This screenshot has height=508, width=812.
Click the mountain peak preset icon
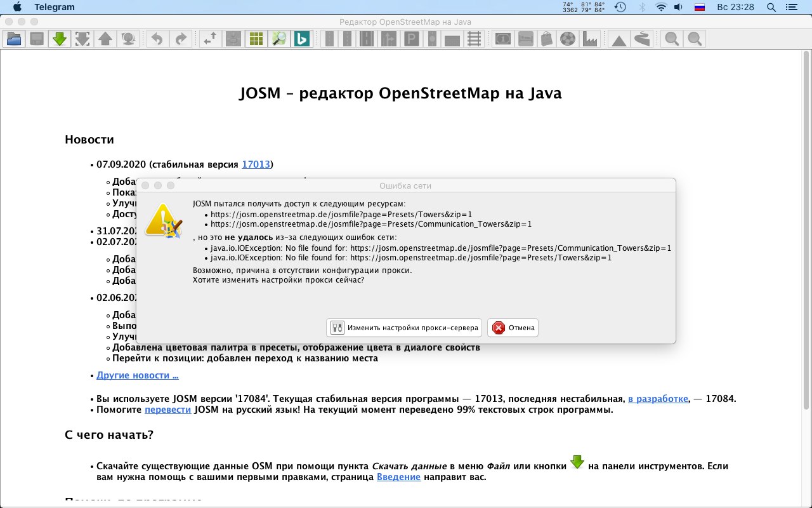click(619, 39)
